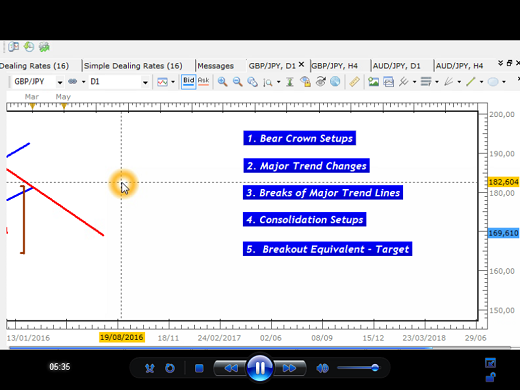520x390 pixels.
Task: Pause the video playback
Action: (260, 368)
